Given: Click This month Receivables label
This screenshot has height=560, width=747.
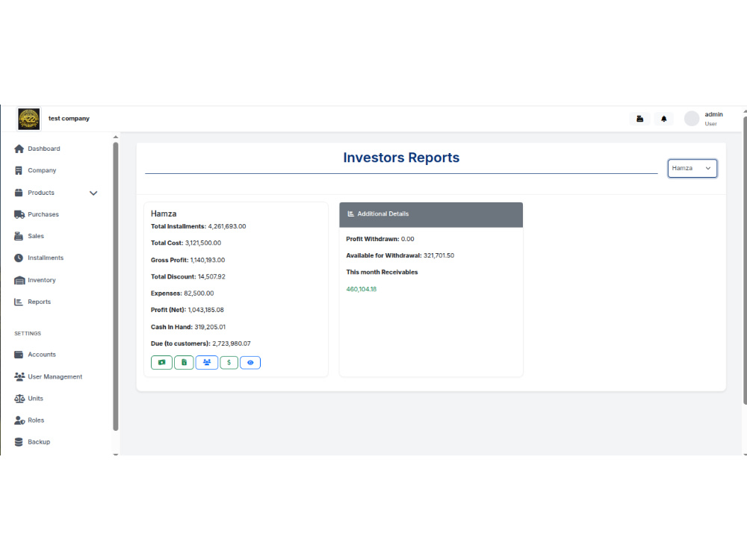Looking at the screenshot, I should pos(382,273).
